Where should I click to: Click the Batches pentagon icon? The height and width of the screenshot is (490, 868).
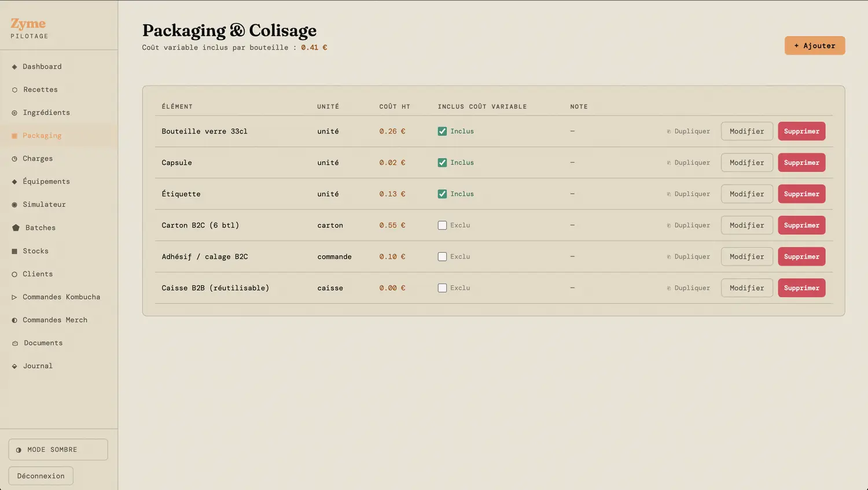click(16, 228)
